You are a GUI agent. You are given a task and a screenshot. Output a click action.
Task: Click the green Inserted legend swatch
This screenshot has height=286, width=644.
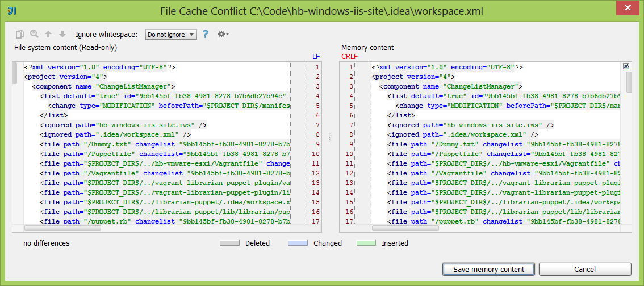click(366, 243)
